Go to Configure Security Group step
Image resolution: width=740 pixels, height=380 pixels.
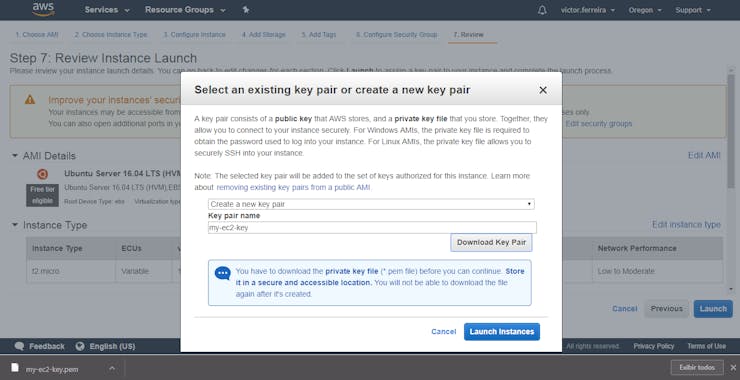[396, 34]
